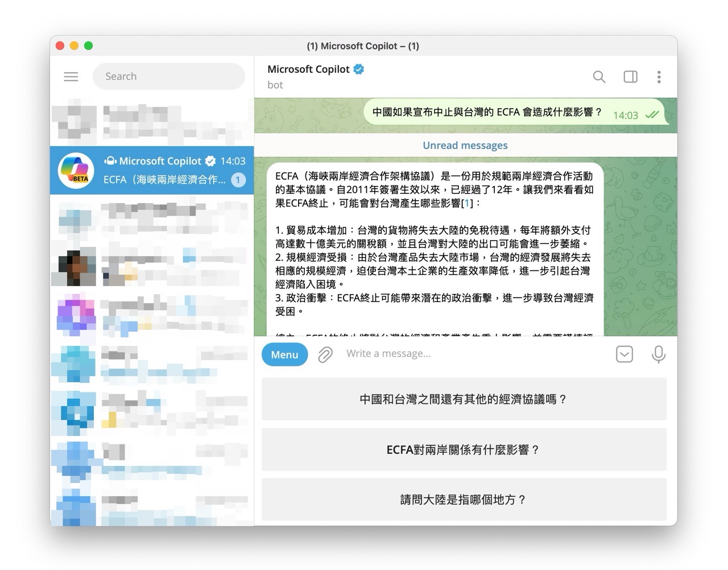Viewport: 728px width, 570px height.
Task: Toggle the bot keyboard icon
Action: [624, 354]
